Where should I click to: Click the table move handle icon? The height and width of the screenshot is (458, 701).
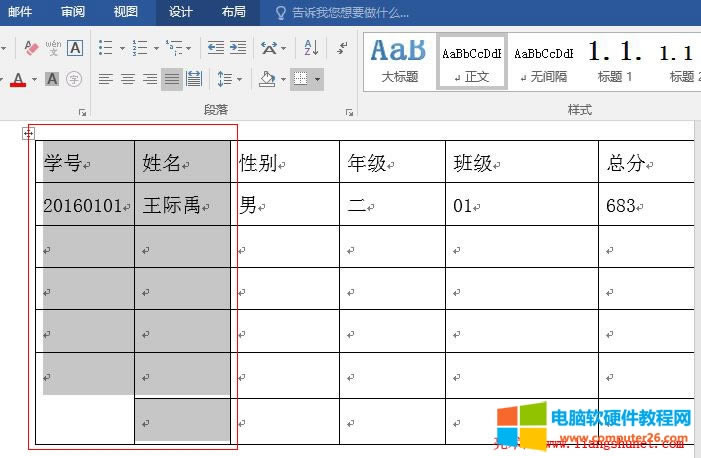coord(28,133)
